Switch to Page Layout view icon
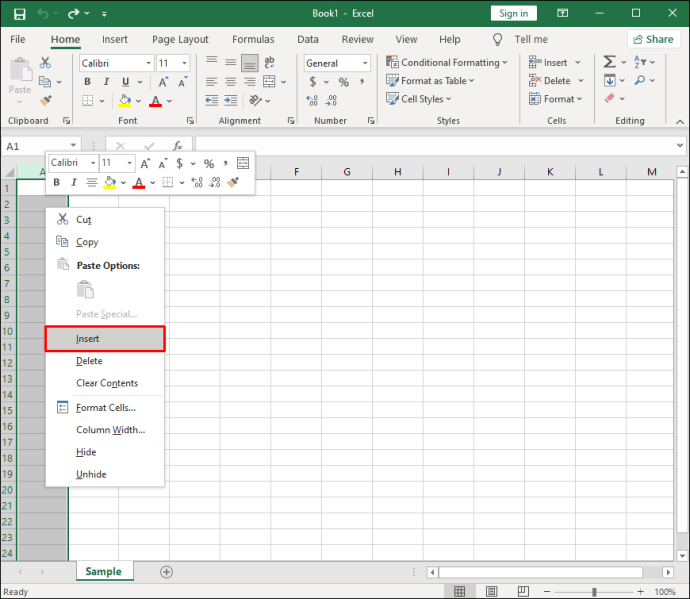Screen dimensions: 690x599 (492, 591)
